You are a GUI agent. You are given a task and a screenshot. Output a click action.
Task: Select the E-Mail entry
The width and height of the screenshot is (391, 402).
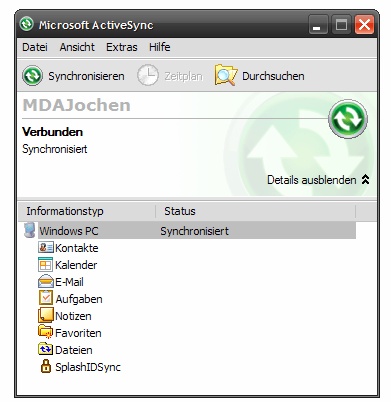click(x=69, y=282)
